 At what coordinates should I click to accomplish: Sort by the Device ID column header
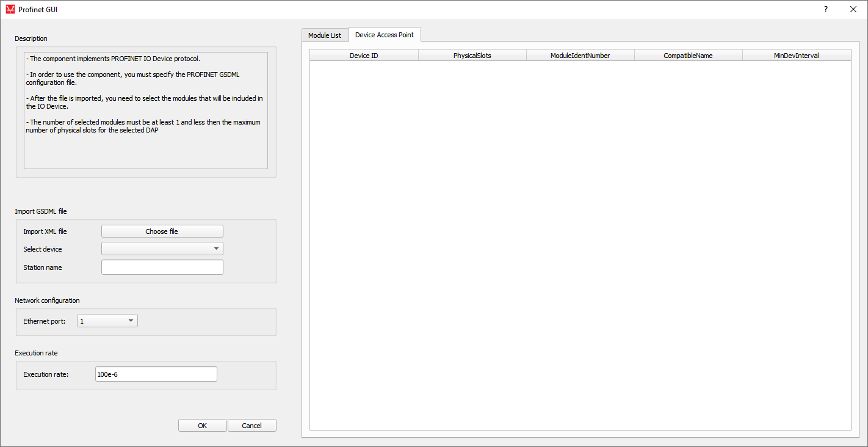(x=364, y=56)
